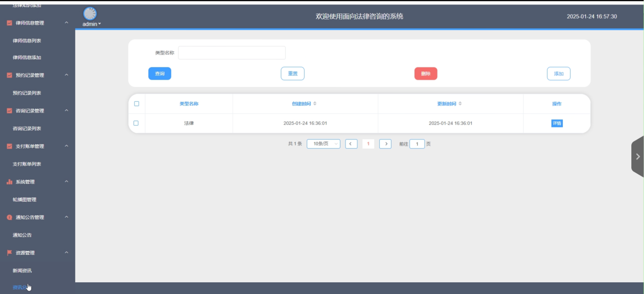Click the 支付账单管理 chart icon

tap(9, 146)
